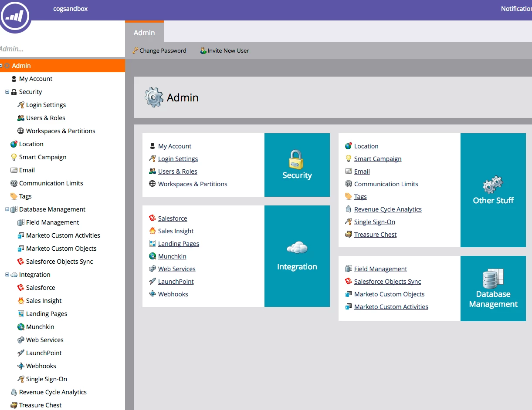Open the Landing Pages link in Integration panel

coord(179,244)
